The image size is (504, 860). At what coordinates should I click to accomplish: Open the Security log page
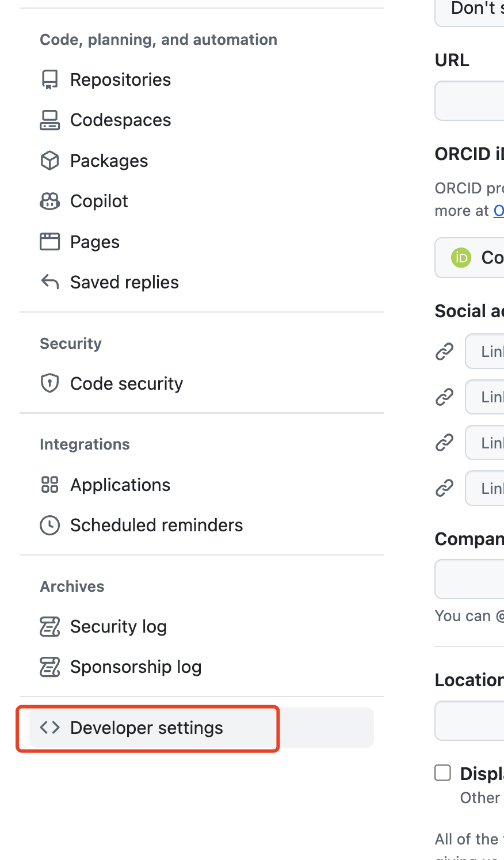[118, 626]
